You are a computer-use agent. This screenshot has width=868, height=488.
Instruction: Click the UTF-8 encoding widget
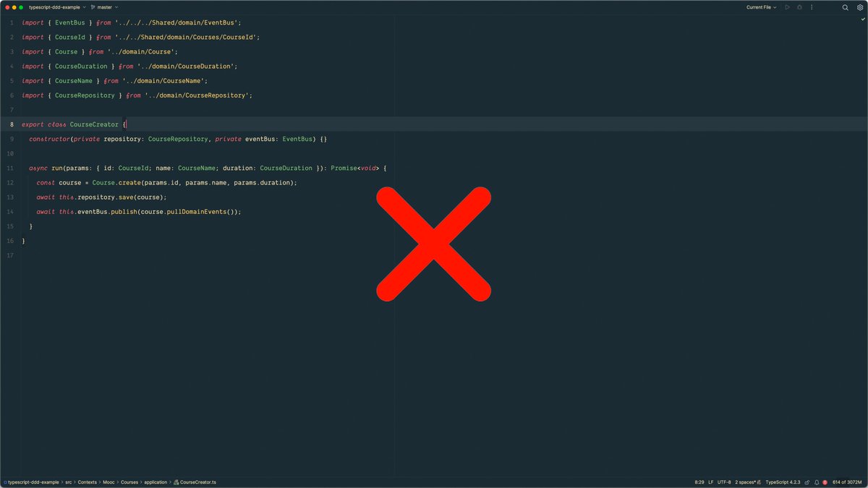click(724, 481)
